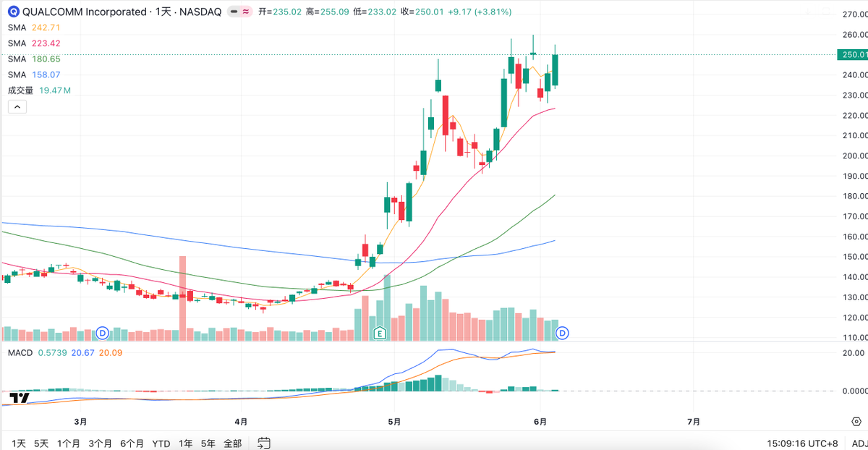Click the 4月 time axis label
The image size is (868, 450).
click(242, 420)
